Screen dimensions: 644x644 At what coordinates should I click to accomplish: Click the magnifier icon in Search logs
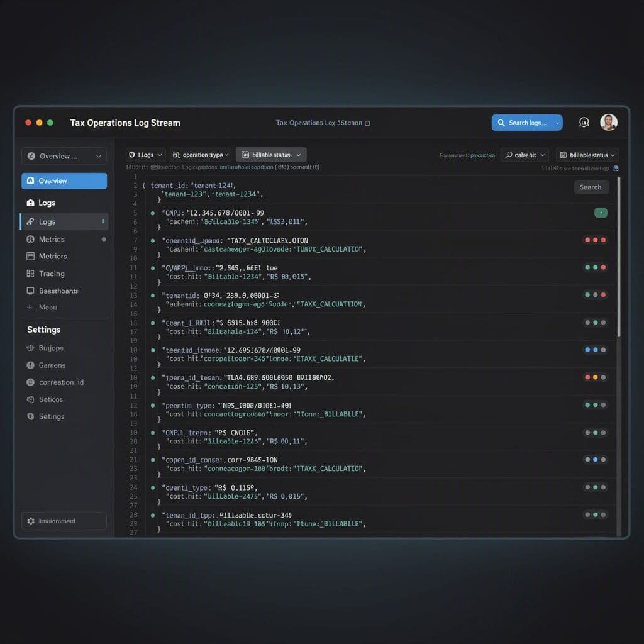501,123
